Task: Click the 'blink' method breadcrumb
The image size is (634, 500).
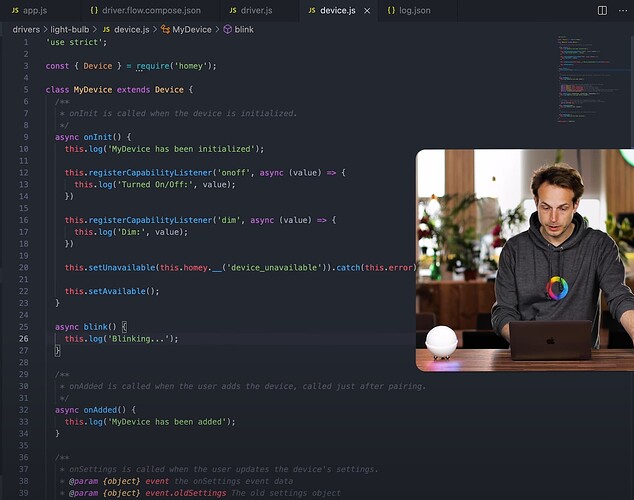Action: coord(244,30)
